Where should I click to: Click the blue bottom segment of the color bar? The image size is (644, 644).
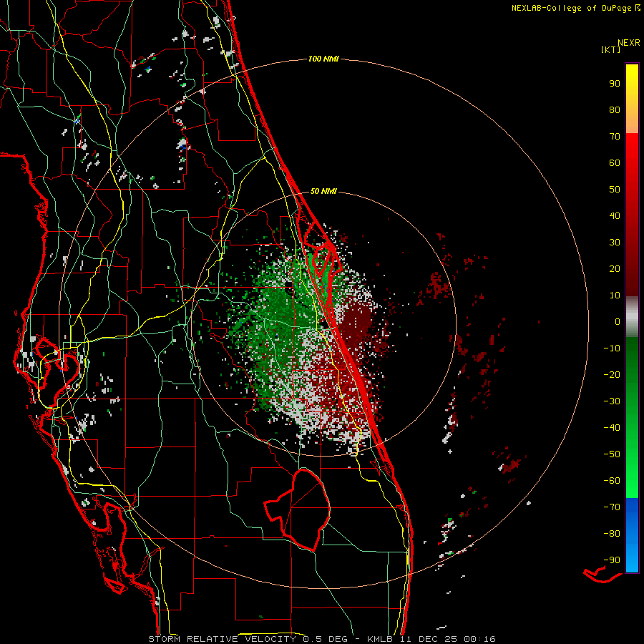click(632, 535)
